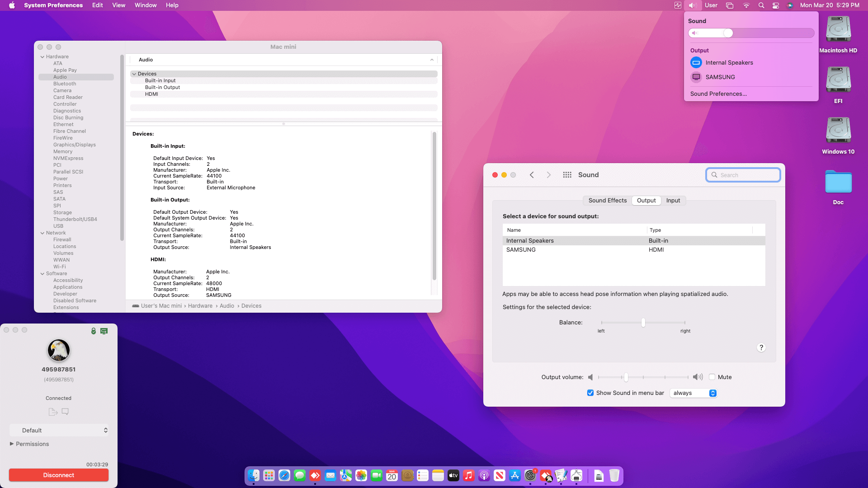This screenshot has height=488, width=868.
Task: Uncheck Show Sound in menu bar
Action: tap(590, 393)
